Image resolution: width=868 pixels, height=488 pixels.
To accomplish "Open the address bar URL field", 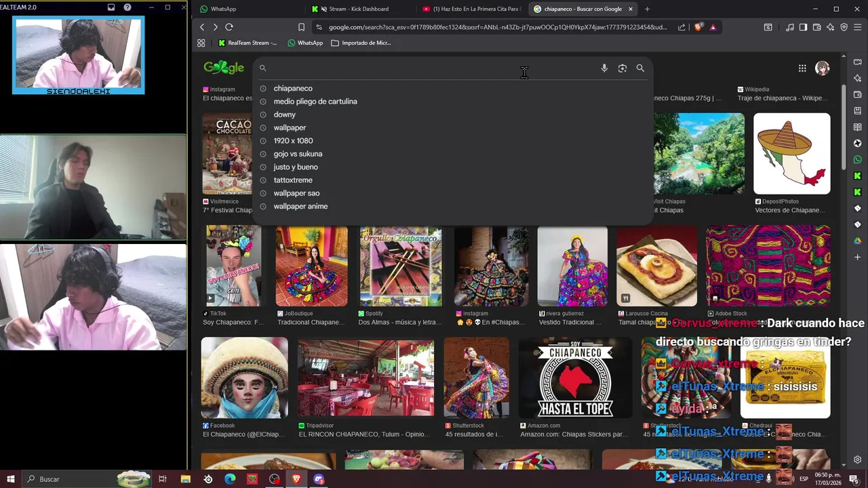I will 498,27.
